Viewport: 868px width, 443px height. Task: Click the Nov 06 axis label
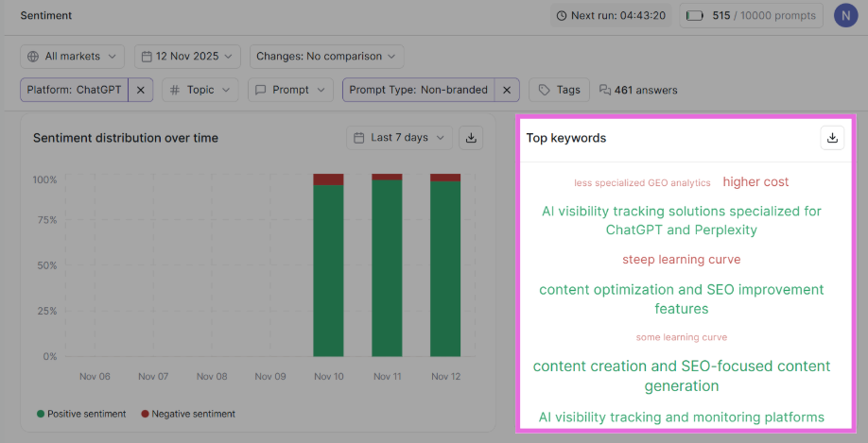coord(95,376)
